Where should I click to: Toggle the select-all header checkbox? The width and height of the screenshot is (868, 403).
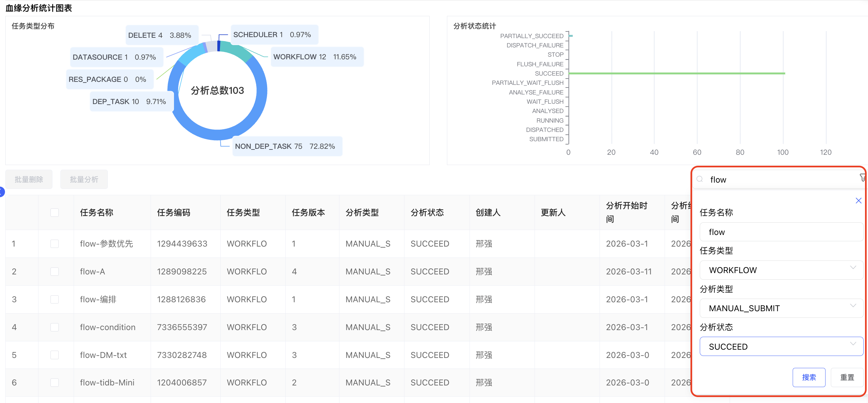(55, 212)
